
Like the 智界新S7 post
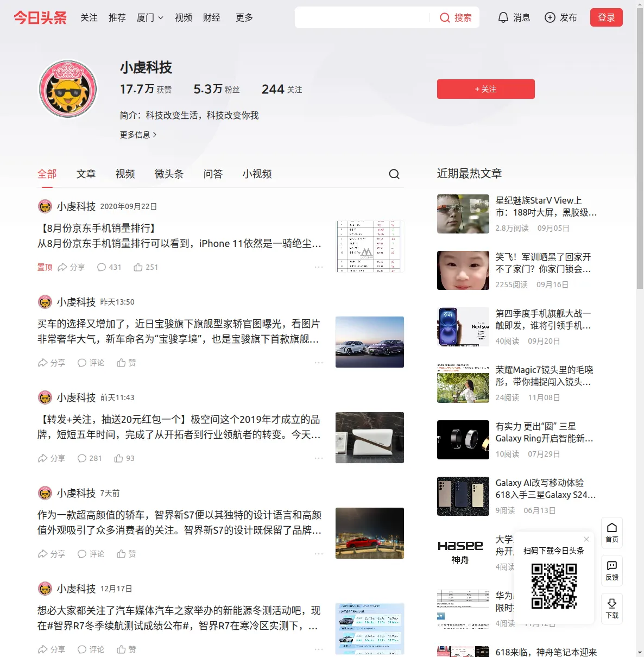(x=127, y=554)
